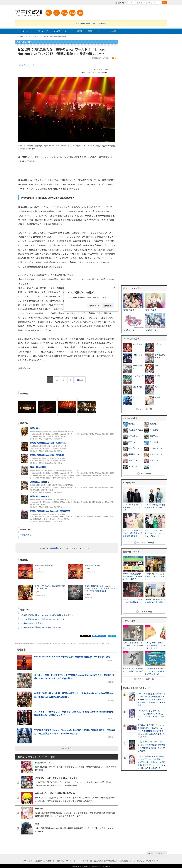Click the コラム・連載一覧 button
Screen dimensions: 182x868
pos(144,679)
